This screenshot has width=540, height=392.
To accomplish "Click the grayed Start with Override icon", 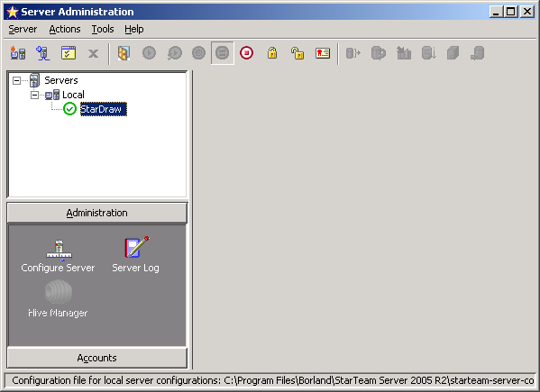I will tap(175, 53).
